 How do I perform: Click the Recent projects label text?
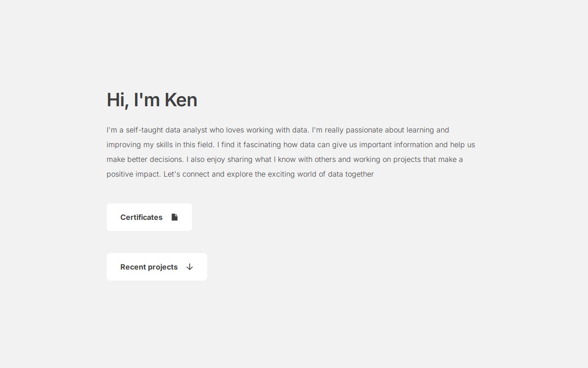click(149, 267)
